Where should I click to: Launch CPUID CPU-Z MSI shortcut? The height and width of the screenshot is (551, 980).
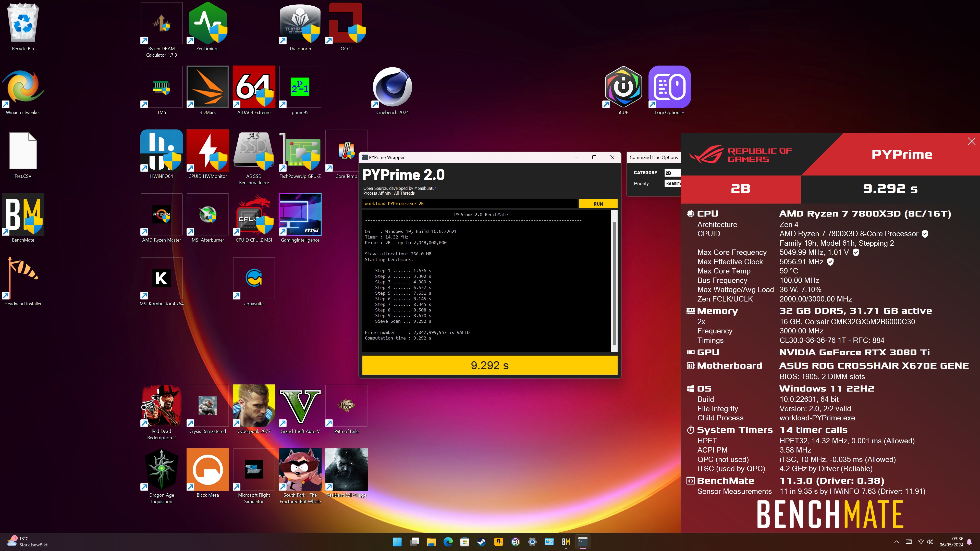254,218
